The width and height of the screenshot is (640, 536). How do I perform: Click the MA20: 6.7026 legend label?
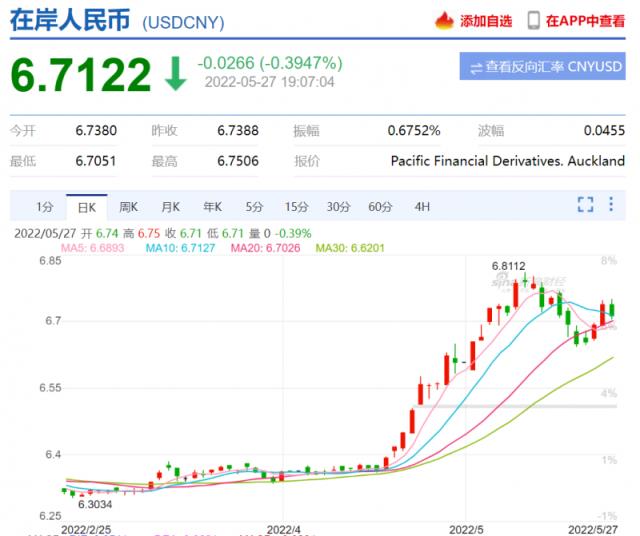pos(265,248)
